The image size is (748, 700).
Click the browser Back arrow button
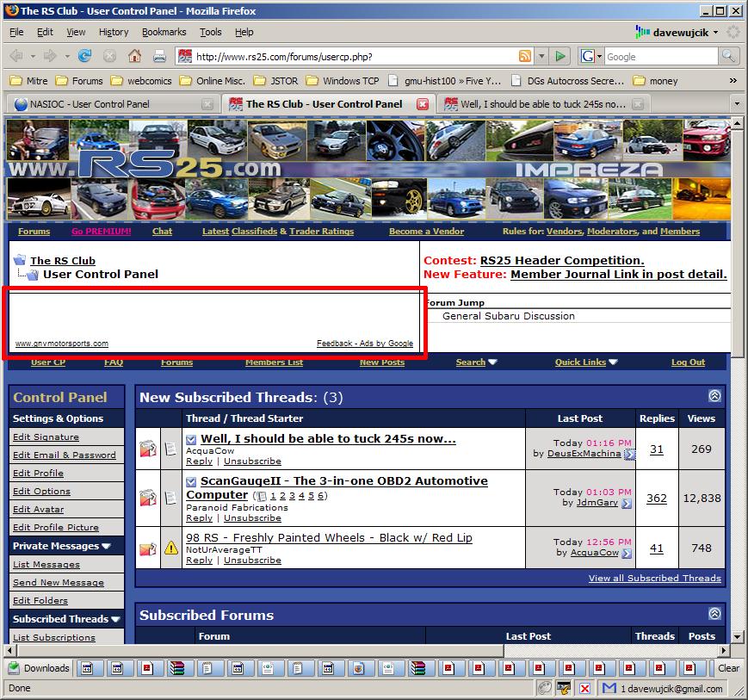click(x=15, y=56)
